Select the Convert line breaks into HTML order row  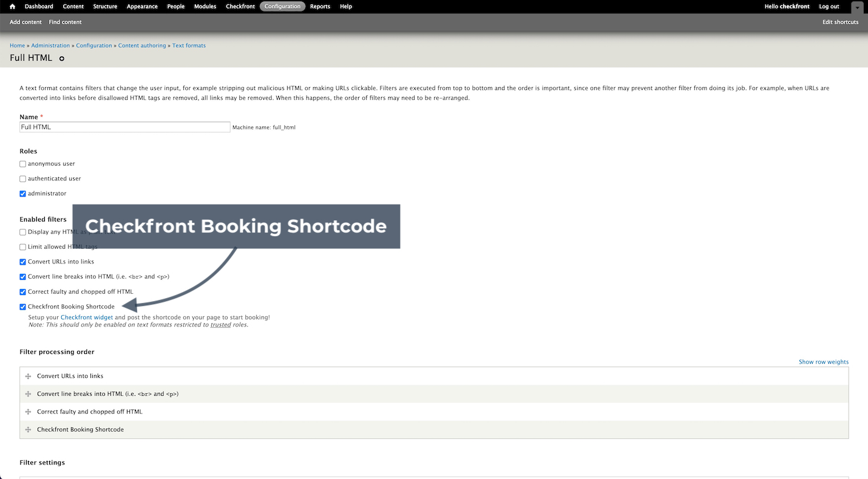[434, 394]
